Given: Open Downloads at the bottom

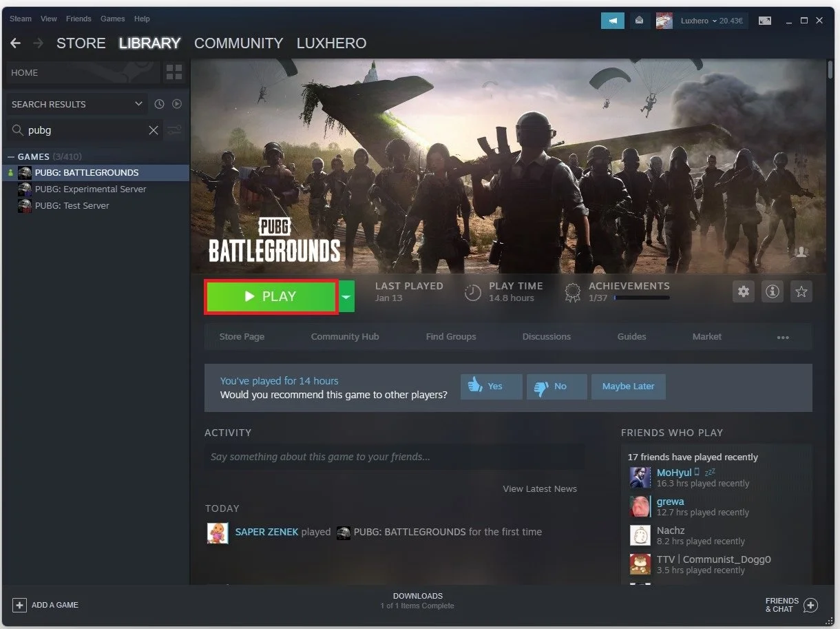Looking at the screenshot, I should [417, 601].
